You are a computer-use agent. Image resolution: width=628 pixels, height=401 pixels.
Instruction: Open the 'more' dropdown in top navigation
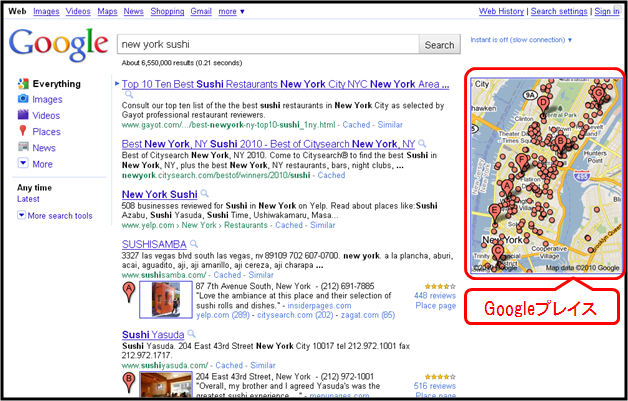(231, 12)
